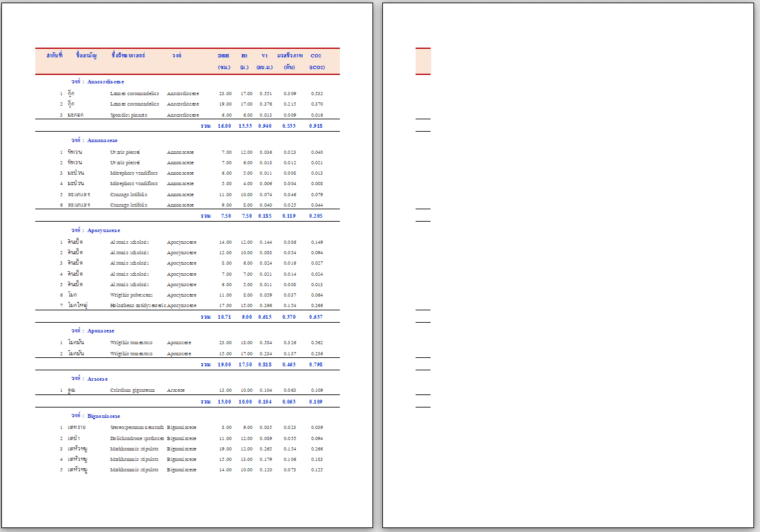Image resolution: width=760 pixels, height=532 pixels.
Task: Select the Vt value 0.144
Action: tap(266, 243)
